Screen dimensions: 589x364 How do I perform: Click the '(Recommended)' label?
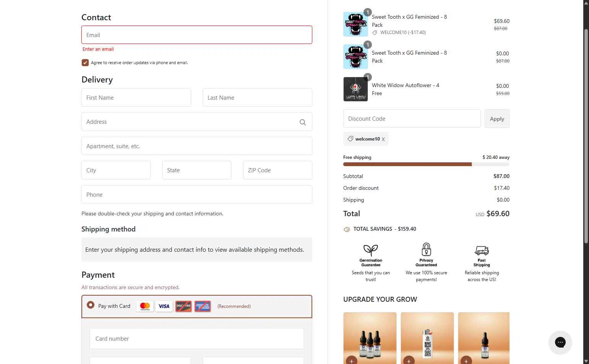click(x=234, y=306)
